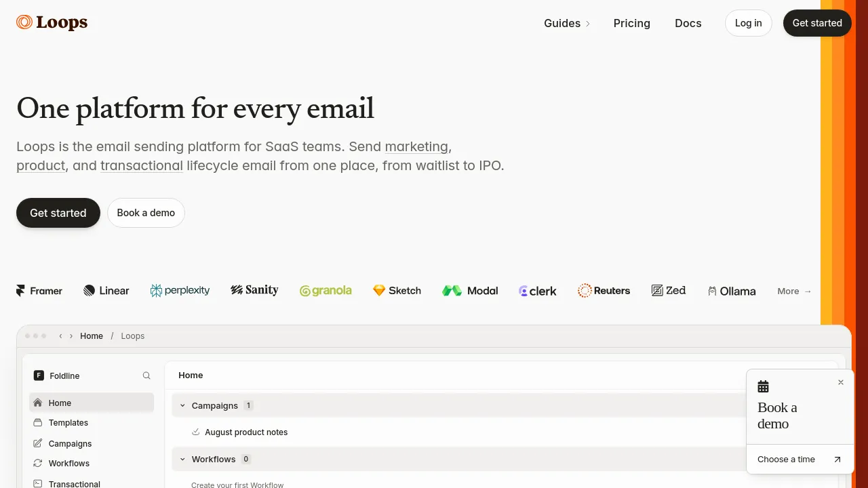Click the Zed logo
The image size is (868, 488).
pos(669,291)
